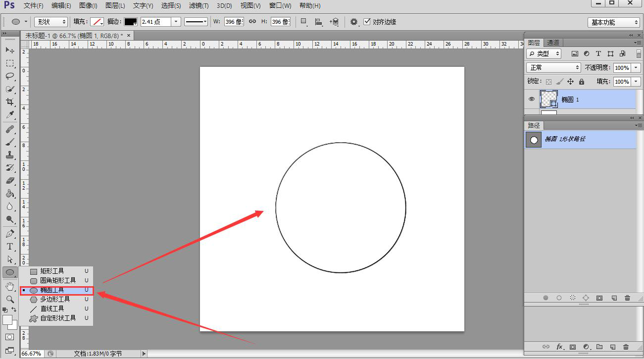Select the Eyedropper tool
The height and width of the screenshot is (359, 644).
pyautogui.click(x=9, y=115)
